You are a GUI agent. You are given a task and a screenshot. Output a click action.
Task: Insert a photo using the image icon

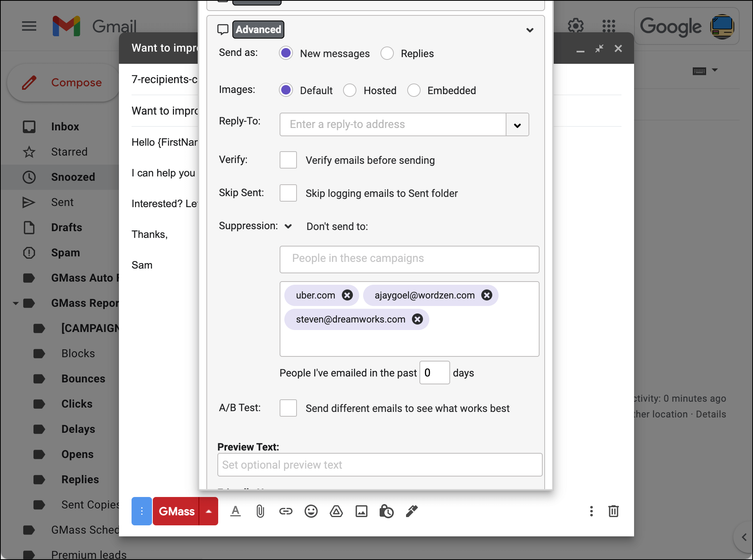[362, 511]
